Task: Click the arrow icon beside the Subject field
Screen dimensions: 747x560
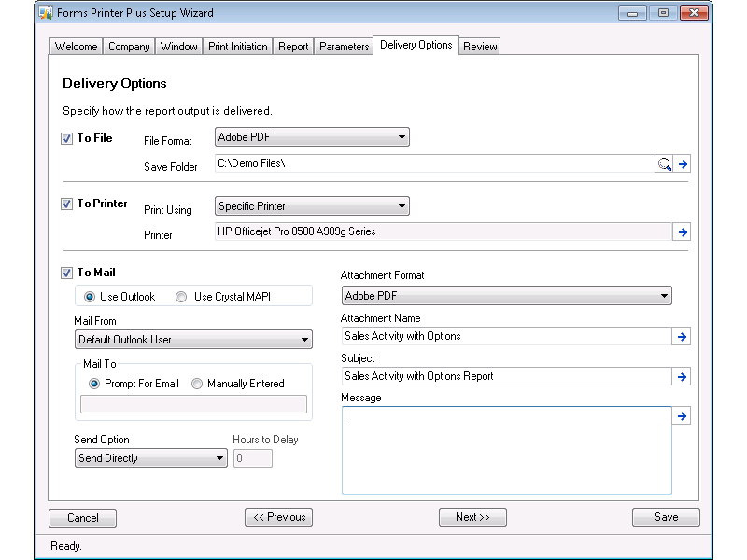Action: [683, 377]
